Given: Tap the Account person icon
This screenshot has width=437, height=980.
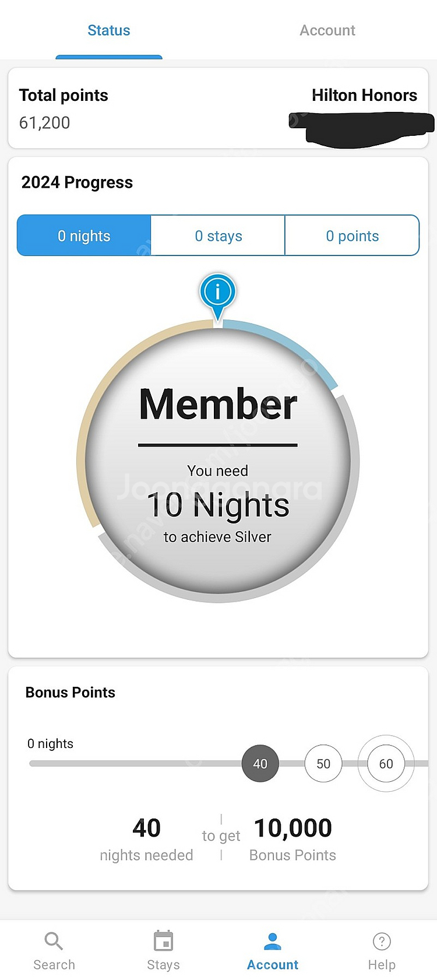Looking at the screenshot, I should [272, 941].
